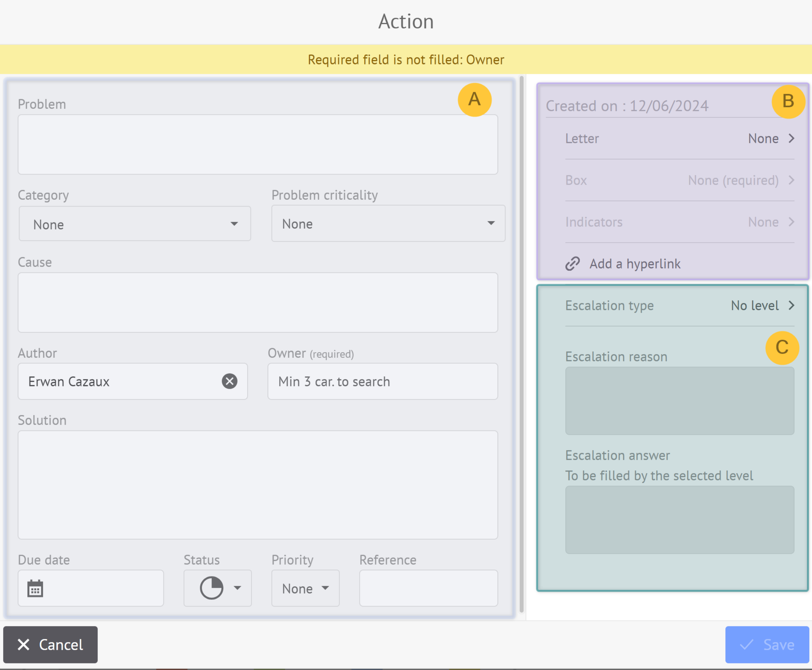The image size is (812, 670).
Task: Clear the author Erwan Cazaux
Action: 230,381
